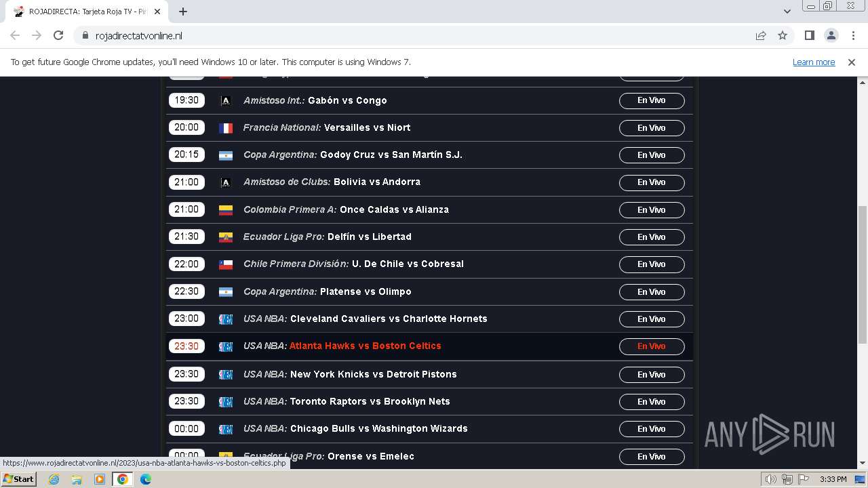This screenshot has height=488, width=868.
Task: Click the NBA logo beside Cleveland Cavaliers
Action: coord(226,319)
